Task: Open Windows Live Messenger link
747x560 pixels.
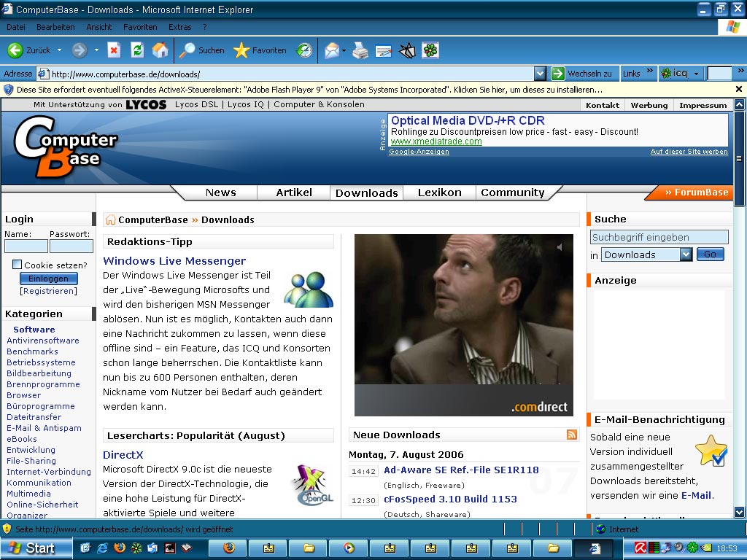Action: 174,260
